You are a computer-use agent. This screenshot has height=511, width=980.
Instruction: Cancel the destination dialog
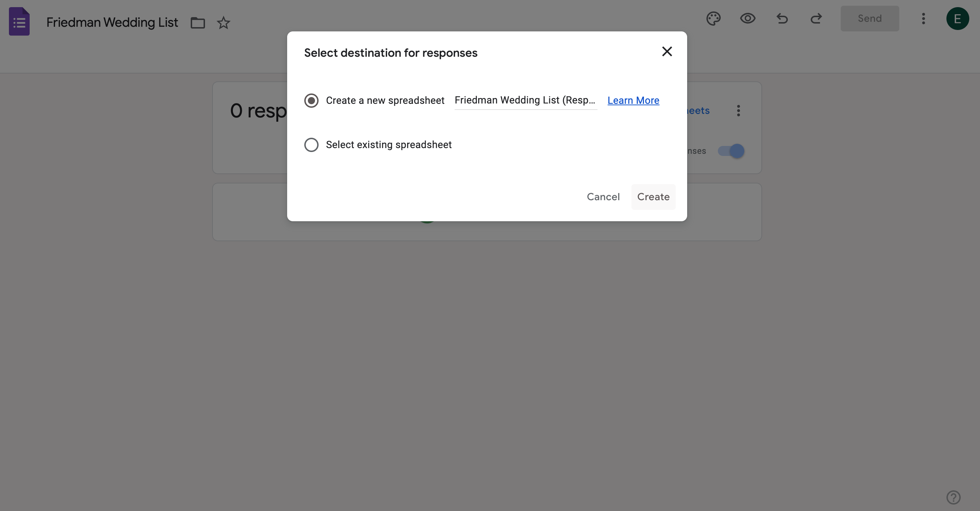[603, 197]
